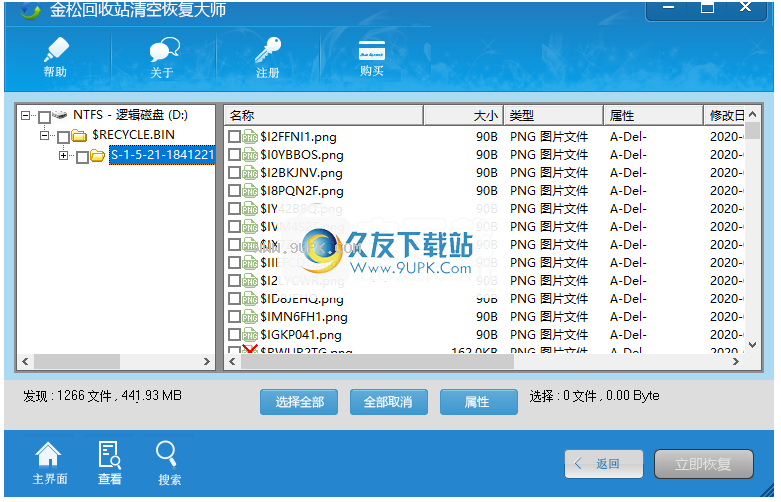Sort by the 属性 column header
Image resolution: width=781 pixels, height=502 pixels.
click(653, 116)
